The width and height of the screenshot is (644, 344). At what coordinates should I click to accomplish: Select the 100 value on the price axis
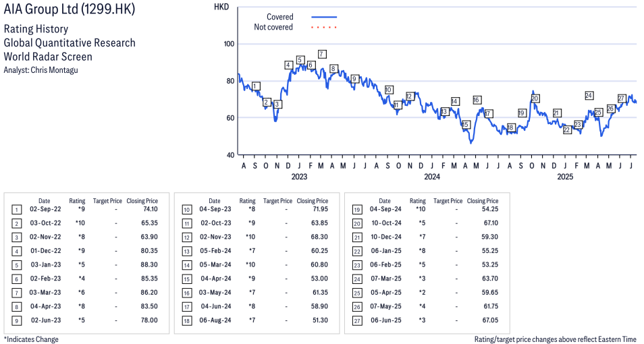(229, 44)
